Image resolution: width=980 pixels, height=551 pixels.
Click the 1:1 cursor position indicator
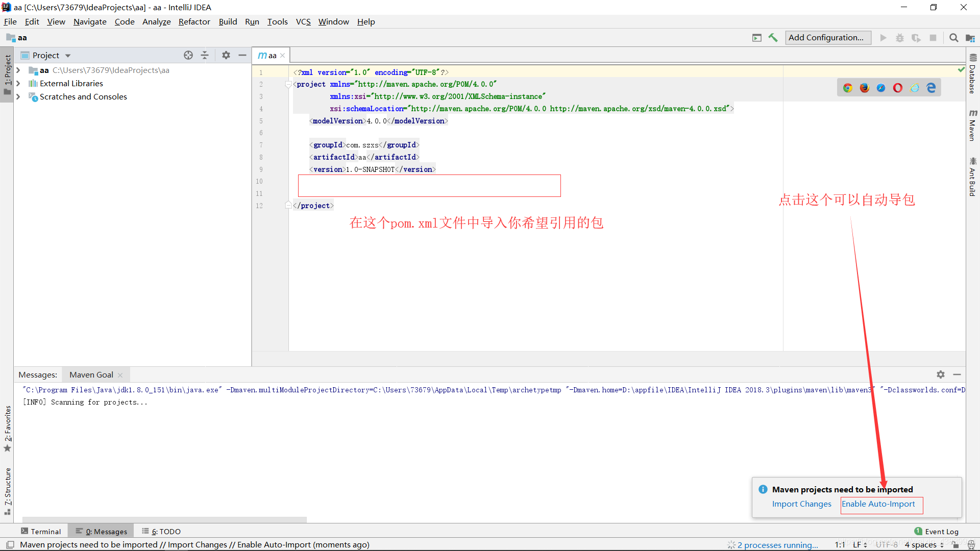coord(840,545)
